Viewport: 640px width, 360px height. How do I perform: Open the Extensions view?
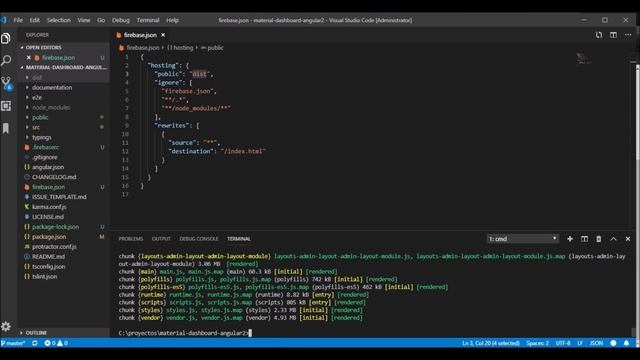pos(6,106)
